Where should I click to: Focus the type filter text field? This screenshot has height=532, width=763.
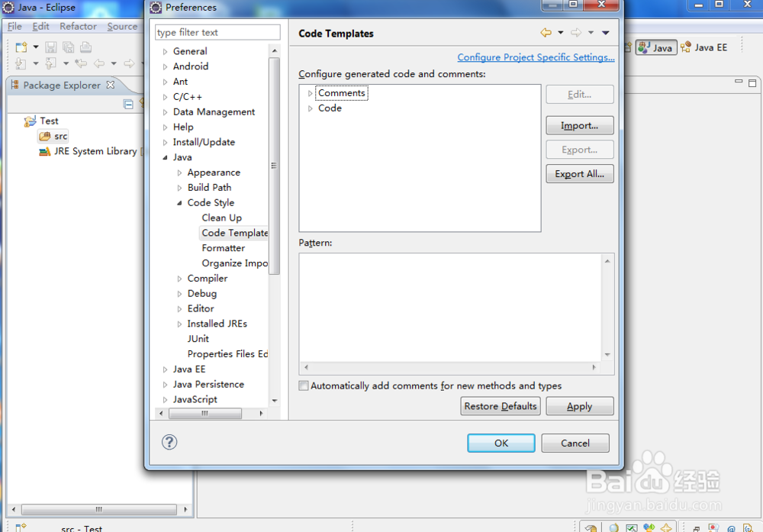[217, 32]
